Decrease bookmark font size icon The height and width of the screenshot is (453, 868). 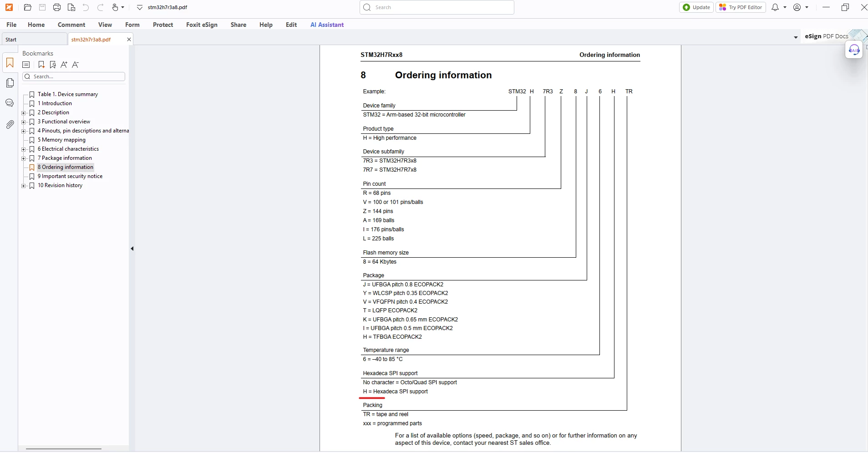76,65
